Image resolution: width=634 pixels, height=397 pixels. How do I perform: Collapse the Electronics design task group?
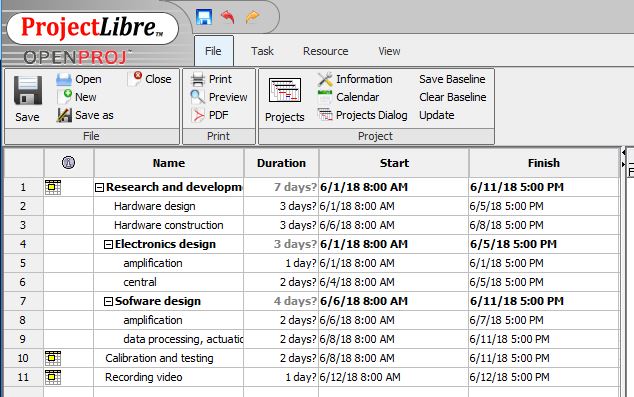(108, 245)
